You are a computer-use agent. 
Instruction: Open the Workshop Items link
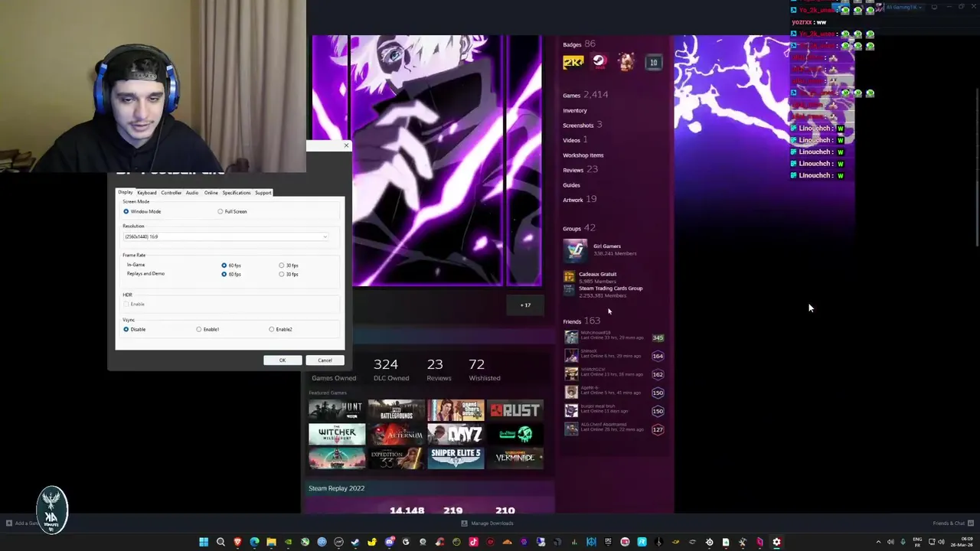click(x=583, y=155)
